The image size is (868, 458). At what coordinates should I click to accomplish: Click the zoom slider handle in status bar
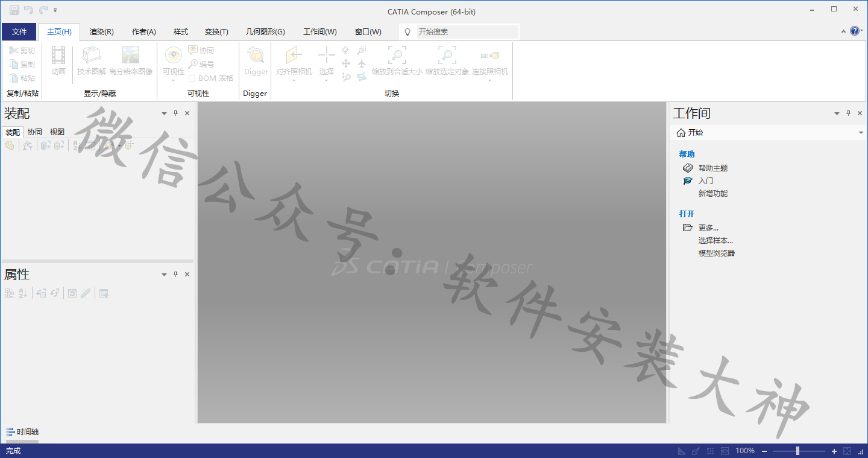click(x=797, y=451)
